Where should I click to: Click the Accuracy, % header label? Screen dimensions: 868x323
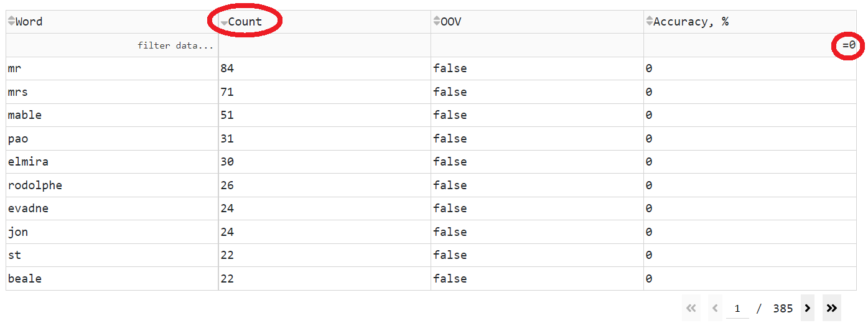pyautogui.click(x=691, y=22)
